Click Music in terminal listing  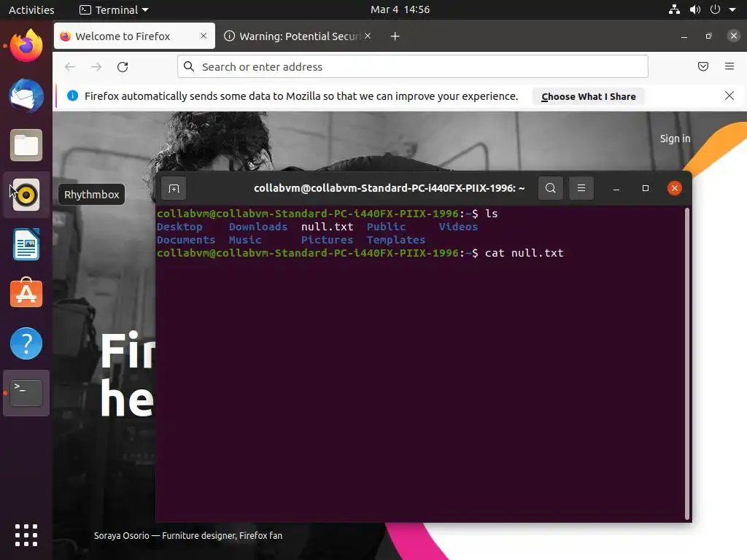[x=245, y=240]
